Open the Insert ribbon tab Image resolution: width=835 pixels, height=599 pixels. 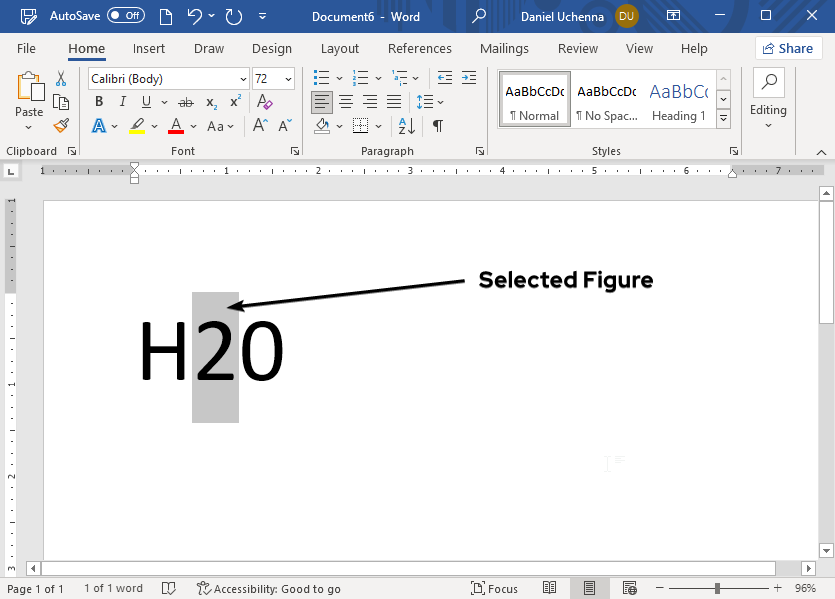click(149, 48)
